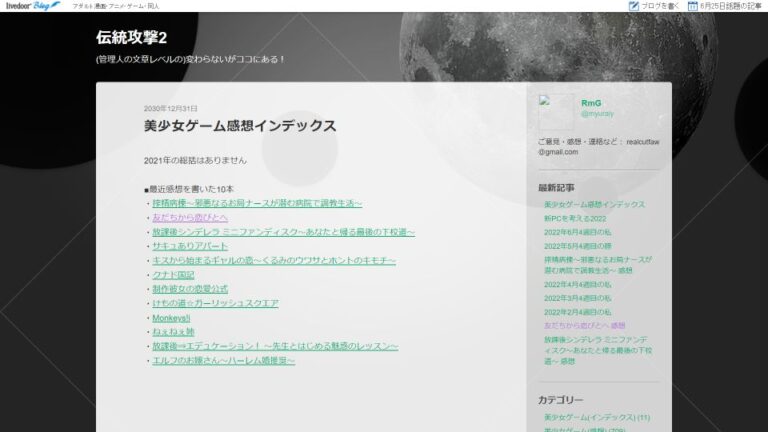
Task: Open the けもの道☆ガーリッシュスクエア link
Action: pyautogui.click(x=215, y=303)
